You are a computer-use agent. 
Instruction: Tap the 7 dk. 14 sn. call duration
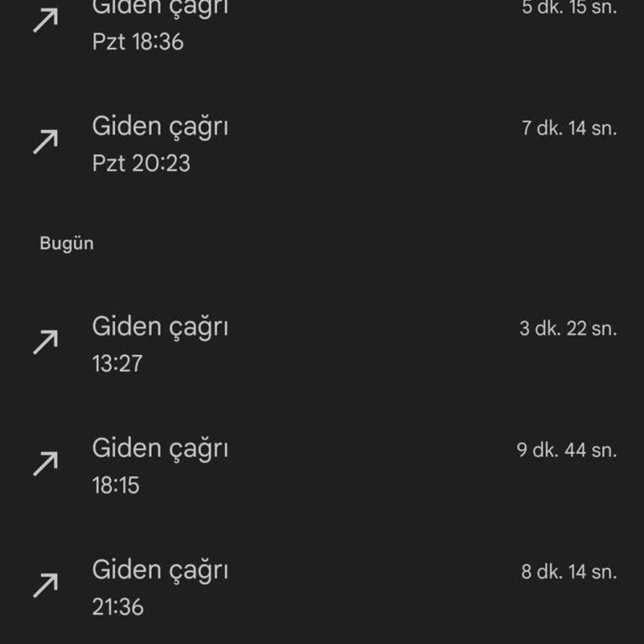pos(569,129)
